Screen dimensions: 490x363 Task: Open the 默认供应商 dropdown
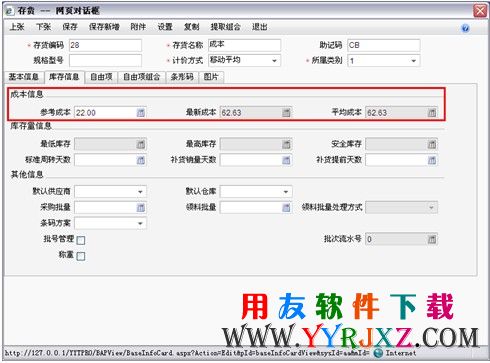click(140, 192)
